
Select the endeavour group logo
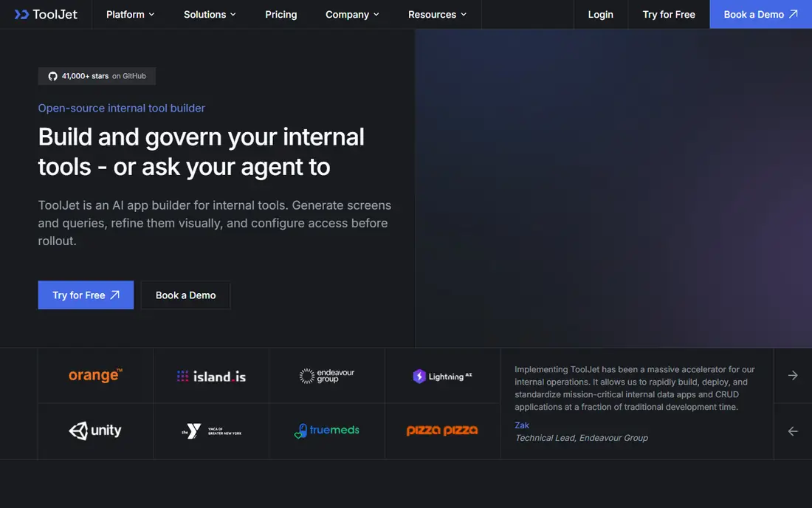pyautogui.click(x=327, y=376)
